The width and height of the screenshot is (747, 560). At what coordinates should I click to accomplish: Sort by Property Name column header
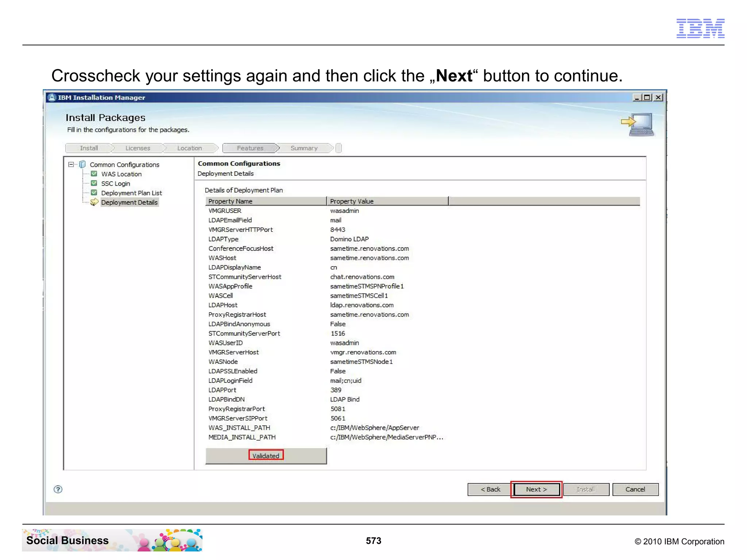pyautogui.click(x=266, y=201)
